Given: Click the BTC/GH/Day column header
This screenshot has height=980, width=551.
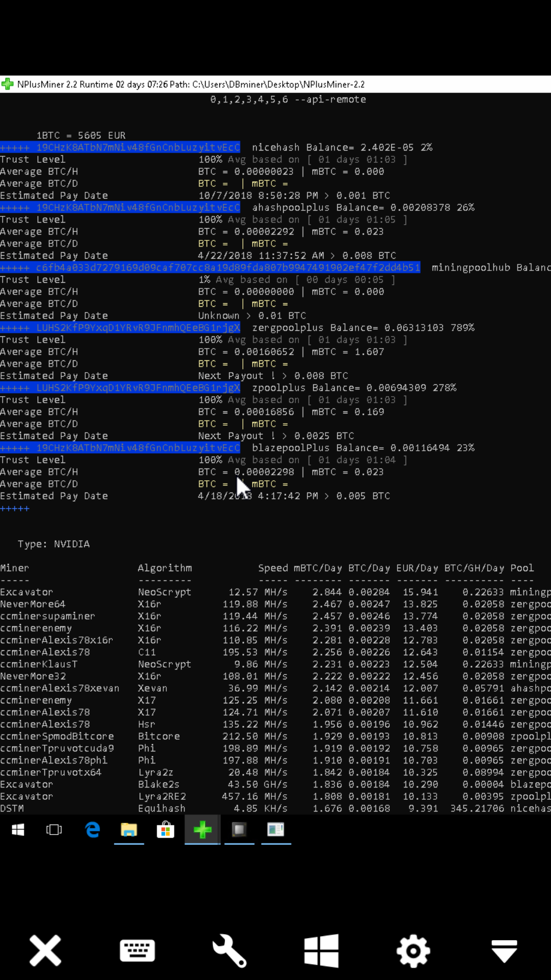Looking at the screenshot, I should (x=474, y=568).
